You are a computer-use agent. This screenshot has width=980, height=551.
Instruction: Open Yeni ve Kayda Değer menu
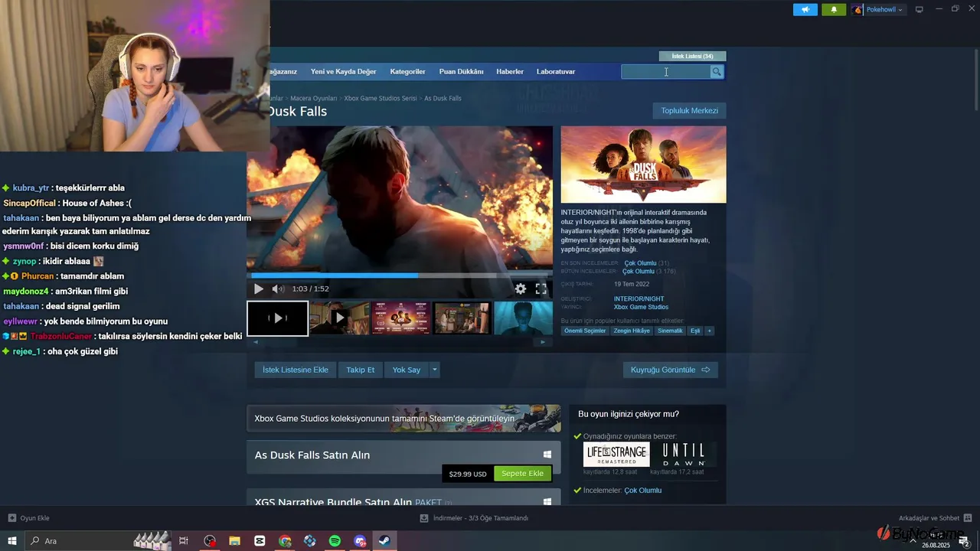pos(343,71)
